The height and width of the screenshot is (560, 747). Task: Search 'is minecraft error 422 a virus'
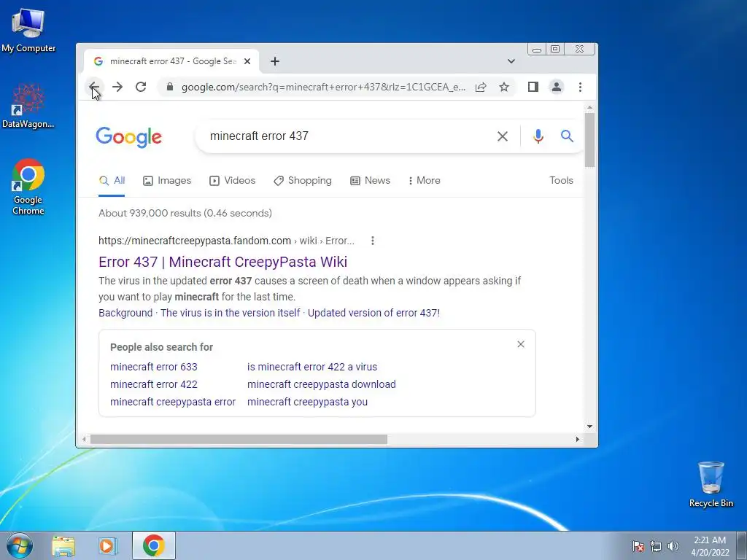coord(312,367)
